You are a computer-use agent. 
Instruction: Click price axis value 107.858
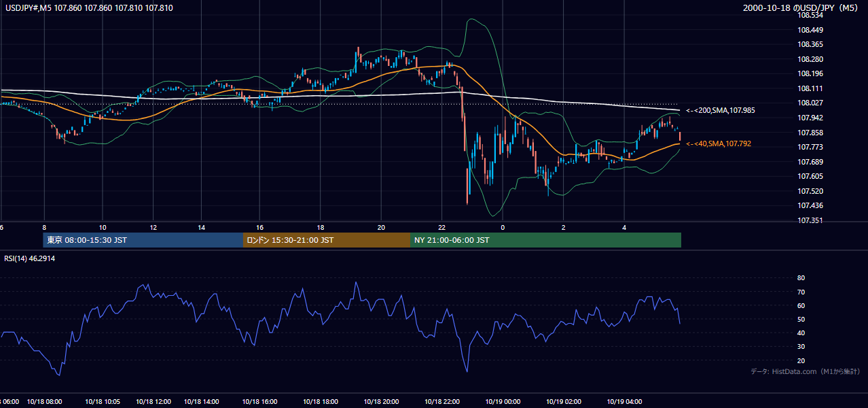pos(810,133)
